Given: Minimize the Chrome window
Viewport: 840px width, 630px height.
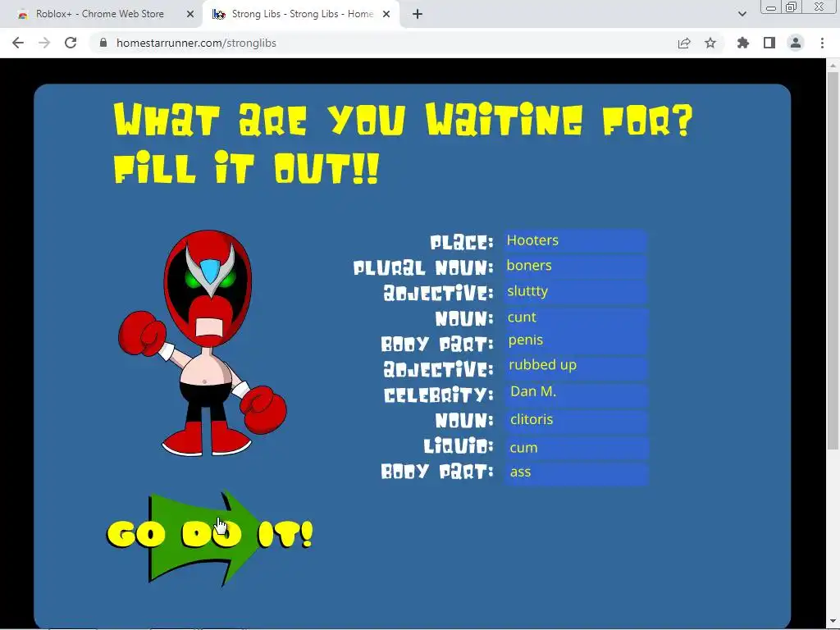Looking at the screenshot, I should click(x=771, y=7).
